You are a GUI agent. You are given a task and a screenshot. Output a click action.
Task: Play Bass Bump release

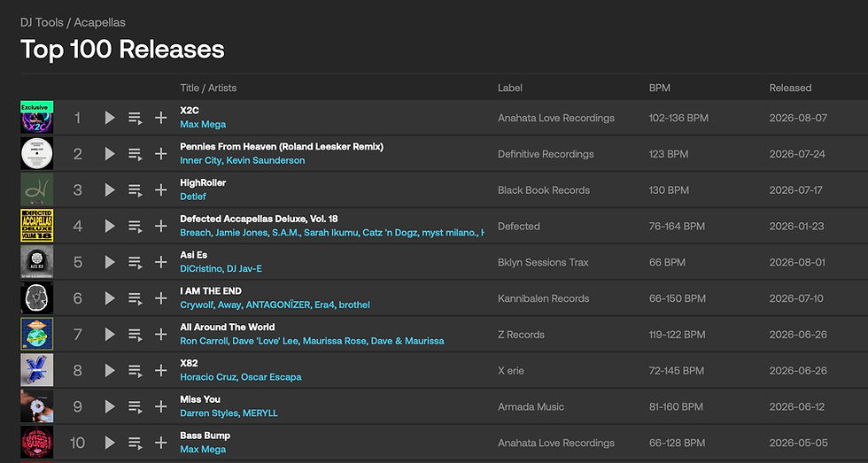(110, 443)
